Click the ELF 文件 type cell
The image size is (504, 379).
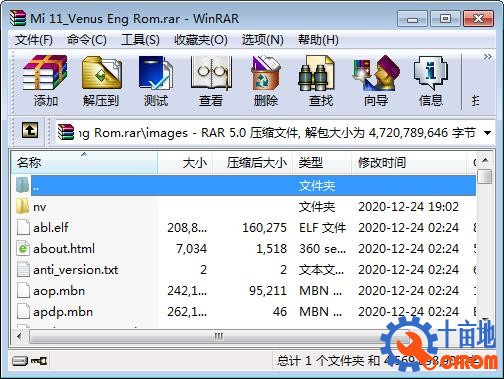pos(322,228)
